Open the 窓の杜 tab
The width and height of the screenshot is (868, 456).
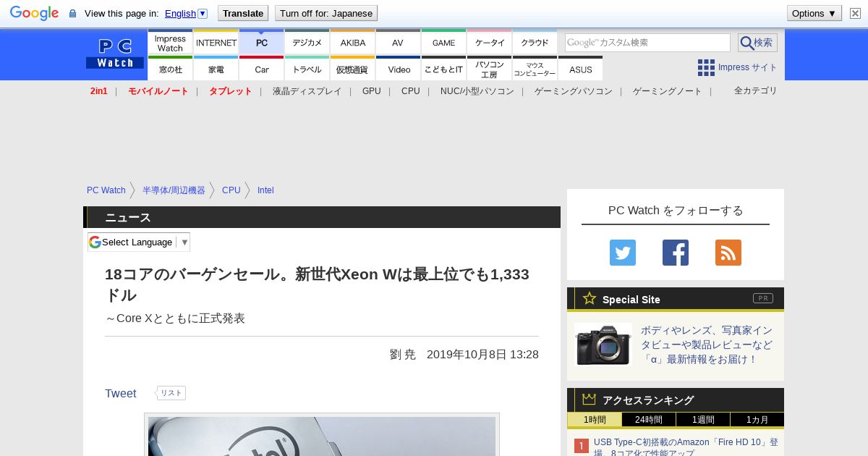click(x=170, y=69)
